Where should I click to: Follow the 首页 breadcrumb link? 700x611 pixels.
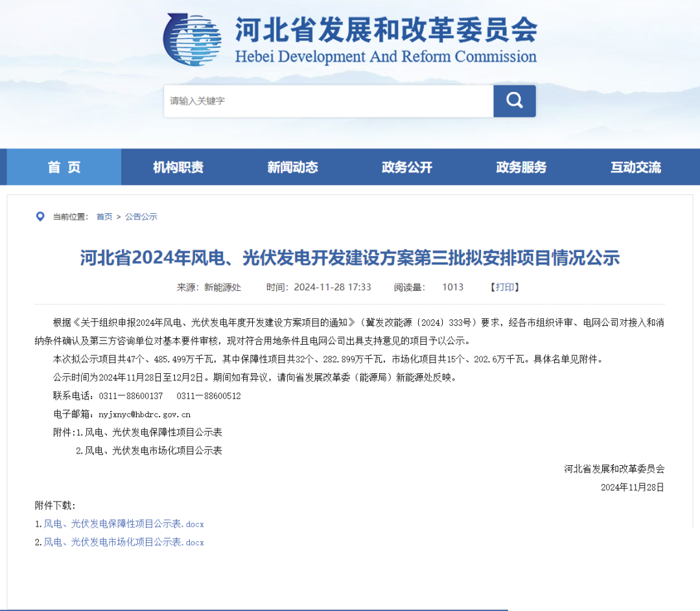tap(104, 216)
